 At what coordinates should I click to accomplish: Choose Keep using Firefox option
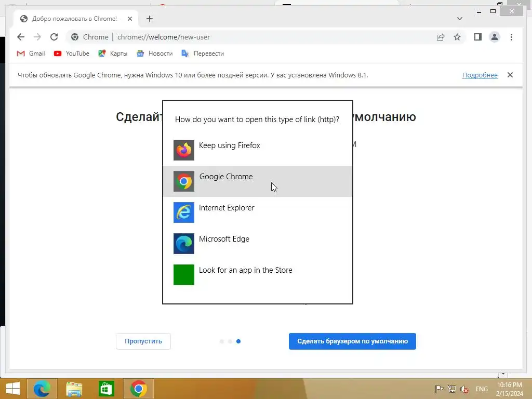click(258, 150)
